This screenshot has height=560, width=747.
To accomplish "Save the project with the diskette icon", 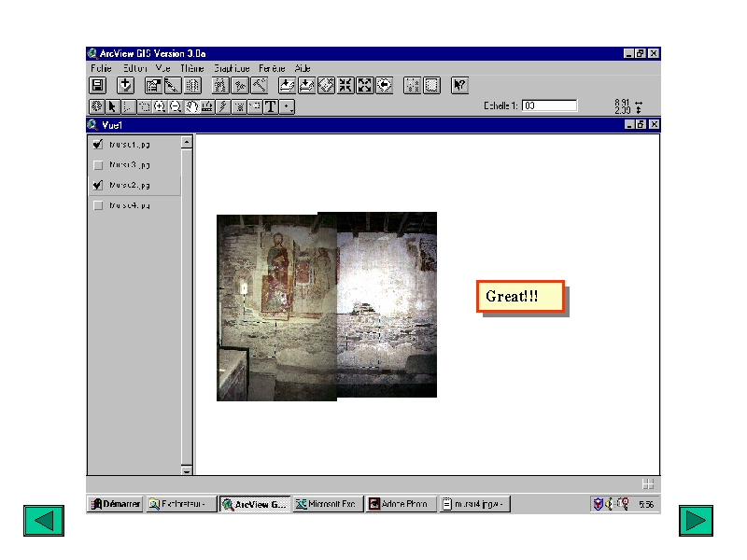I will pos(98,85).
